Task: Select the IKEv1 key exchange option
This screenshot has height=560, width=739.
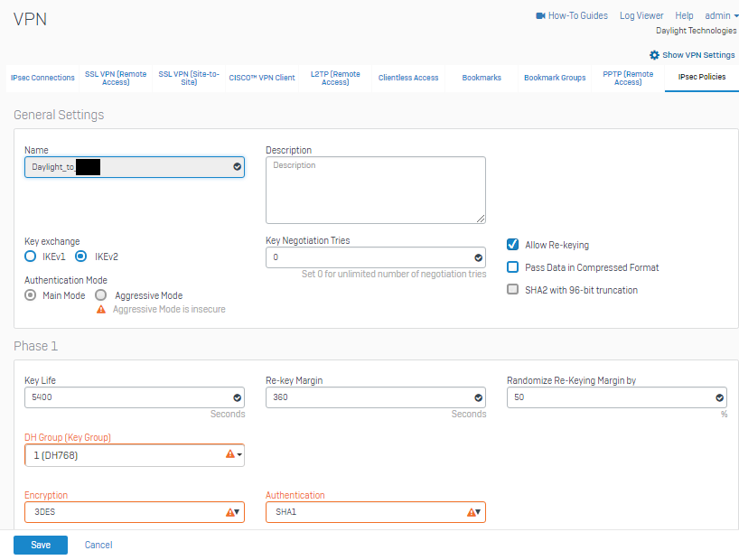Action: pyautogui.click(x=30, y=257)
